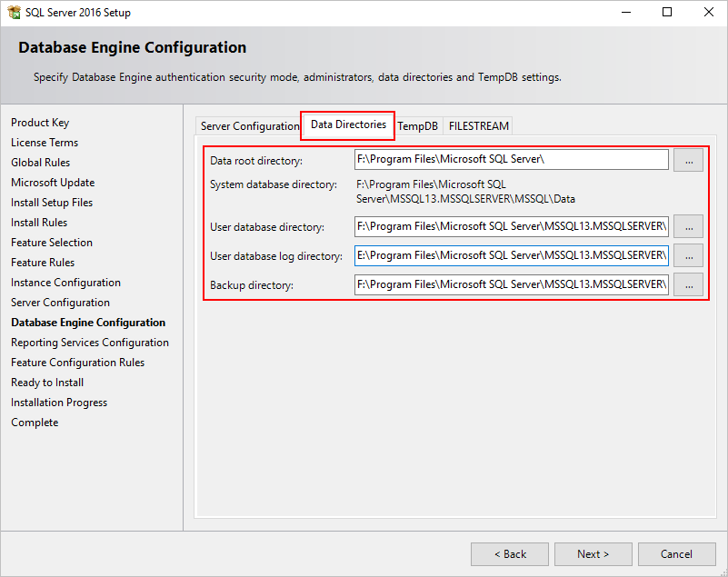
Task: Click the System database directory label
Action: (x=274, y=184)
